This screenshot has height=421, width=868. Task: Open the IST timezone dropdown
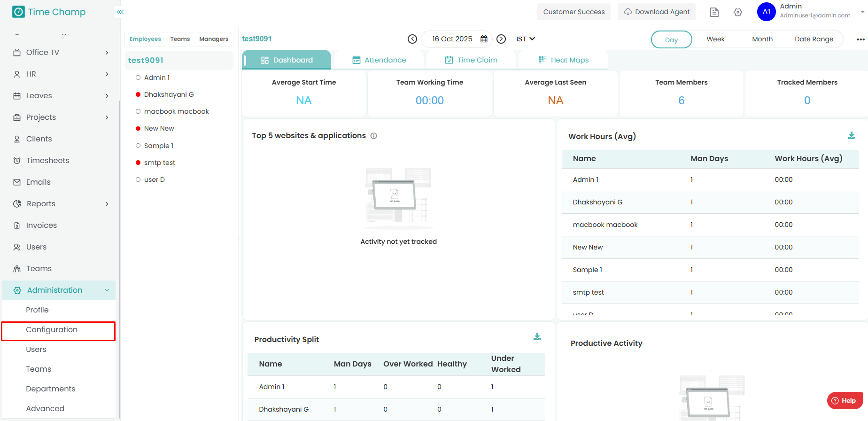[x=526, y=39]
